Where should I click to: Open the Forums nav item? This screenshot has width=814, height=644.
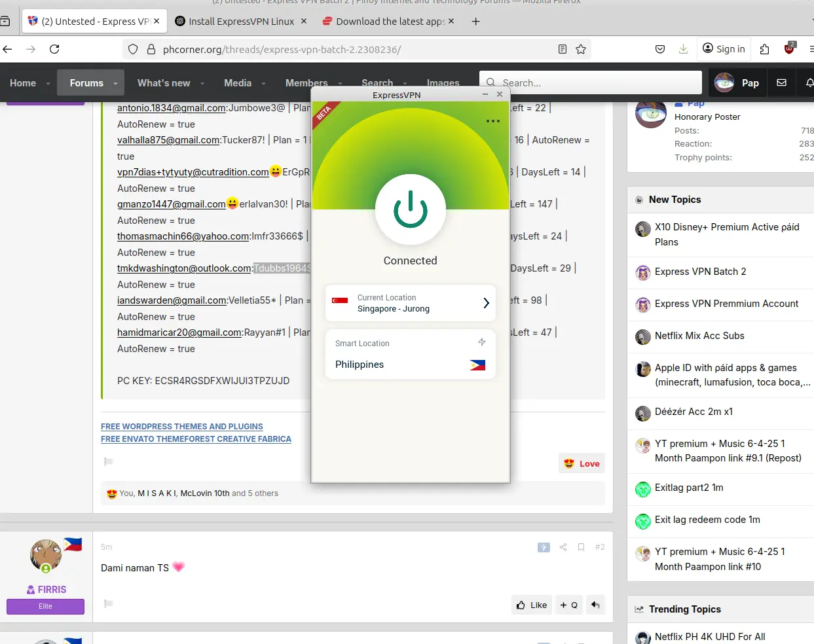[86, 83]
